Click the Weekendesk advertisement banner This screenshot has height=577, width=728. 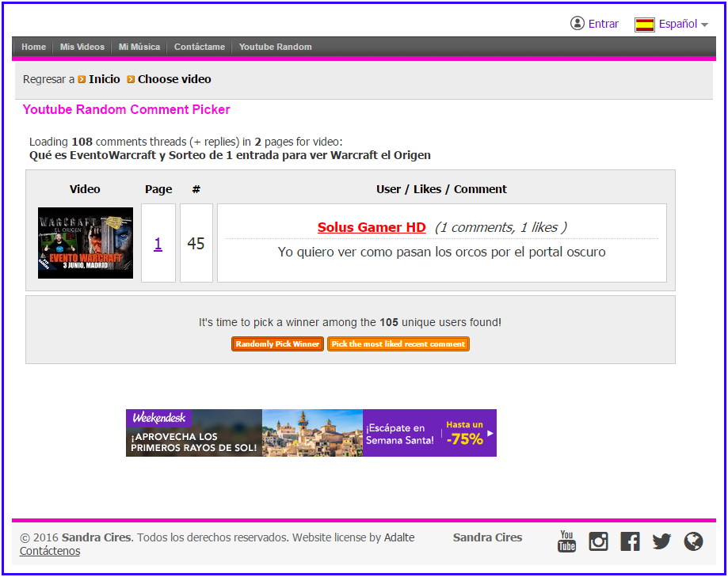click(x=311, y=433)
